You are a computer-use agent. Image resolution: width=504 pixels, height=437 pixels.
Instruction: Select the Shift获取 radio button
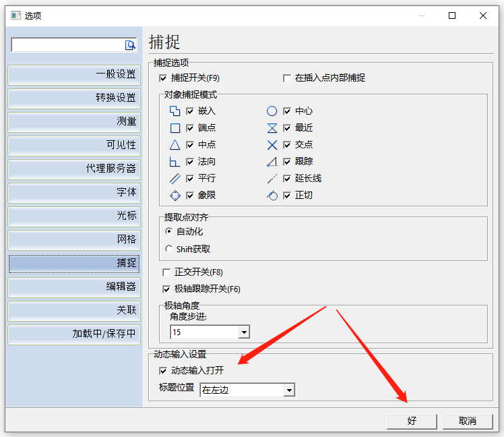tap(169, 249)
